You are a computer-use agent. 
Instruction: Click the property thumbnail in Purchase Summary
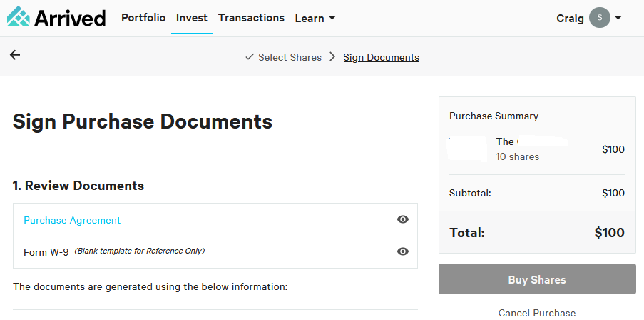[x=468, y=149]
